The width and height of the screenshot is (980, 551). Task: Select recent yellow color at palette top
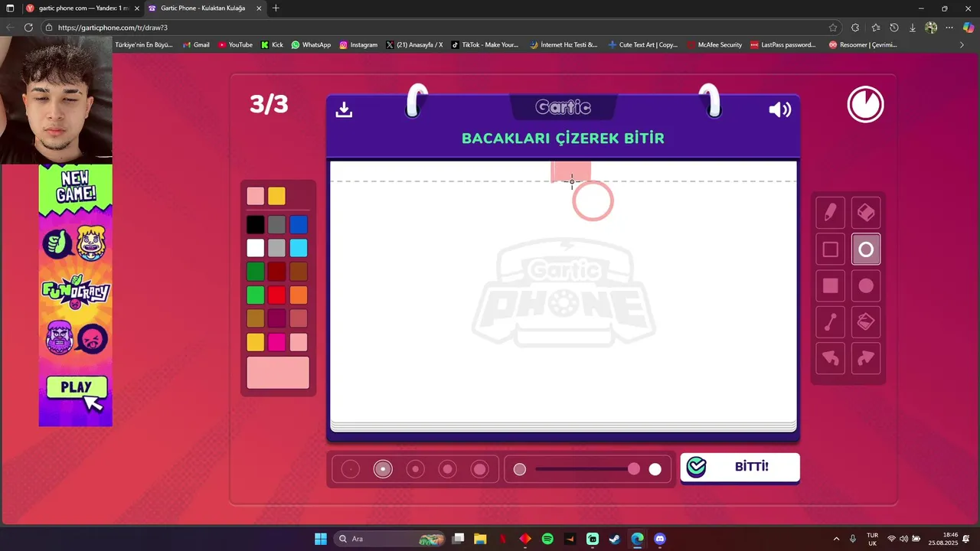[277, 196]
